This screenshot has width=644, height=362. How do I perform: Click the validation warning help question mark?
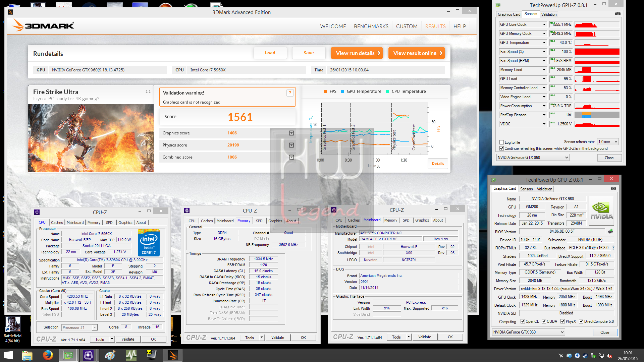(290, 93)
